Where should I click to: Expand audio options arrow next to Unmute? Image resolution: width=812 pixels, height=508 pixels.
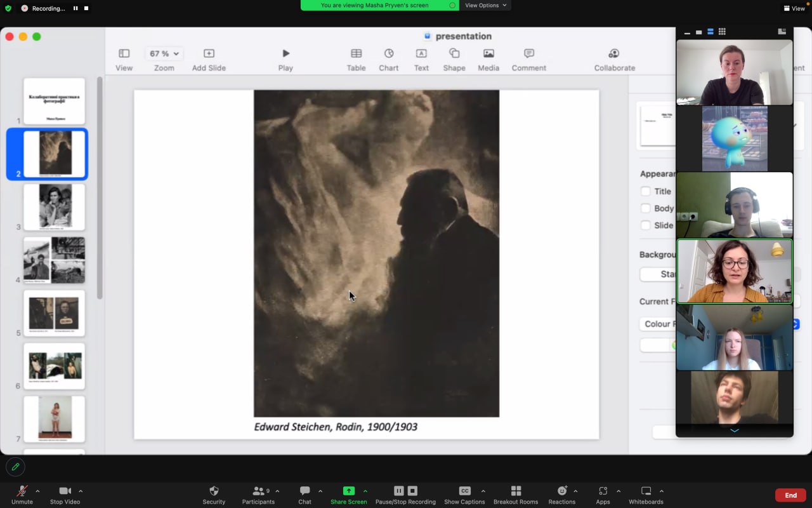click(37, 491)
